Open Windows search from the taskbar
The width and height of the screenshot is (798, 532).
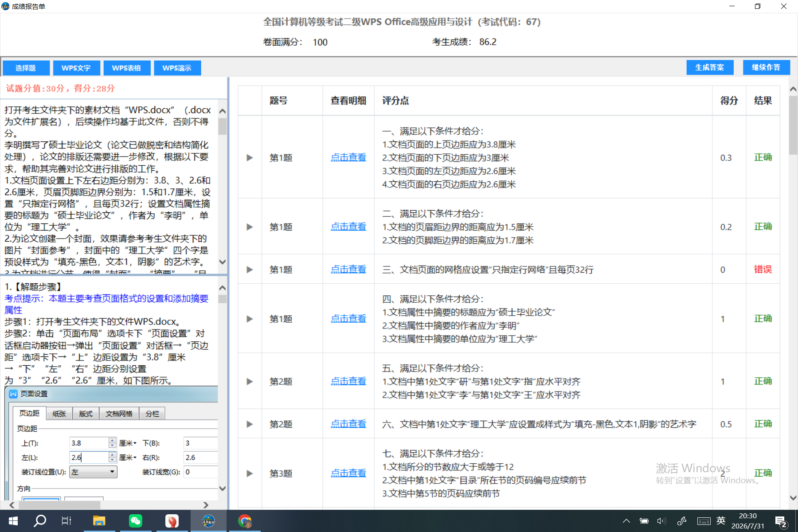tap(40, 521)
